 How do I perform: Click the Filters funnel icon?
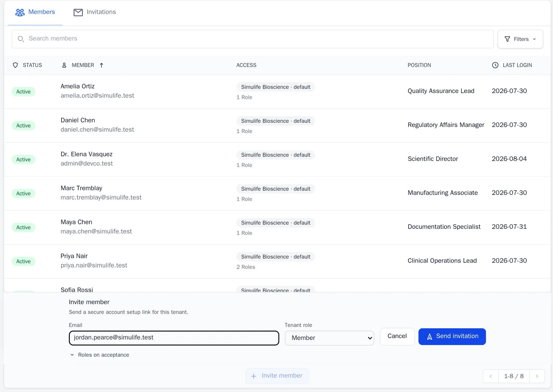pyautogui.click(x=507, y=39)
